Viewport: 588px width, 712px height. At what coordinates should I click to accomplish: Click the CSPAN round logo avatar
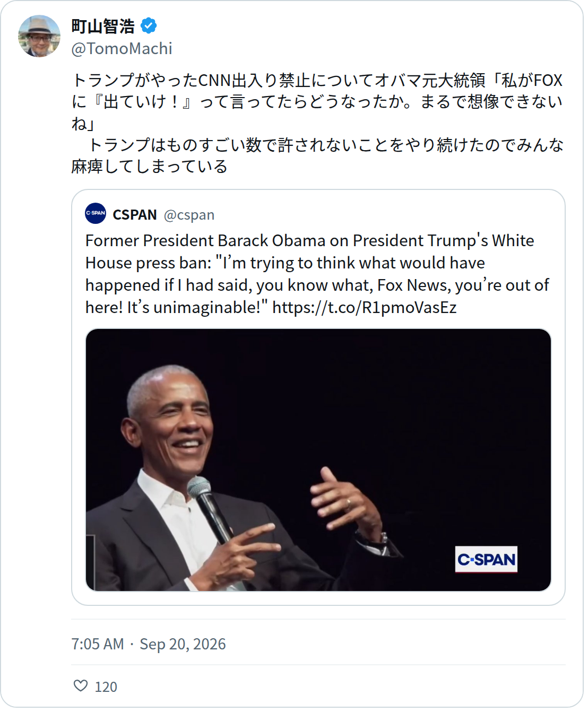point(96,213)
